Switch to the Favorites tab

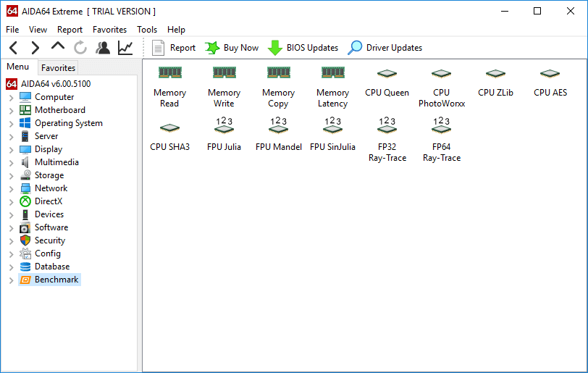click(x=58, y=67)
